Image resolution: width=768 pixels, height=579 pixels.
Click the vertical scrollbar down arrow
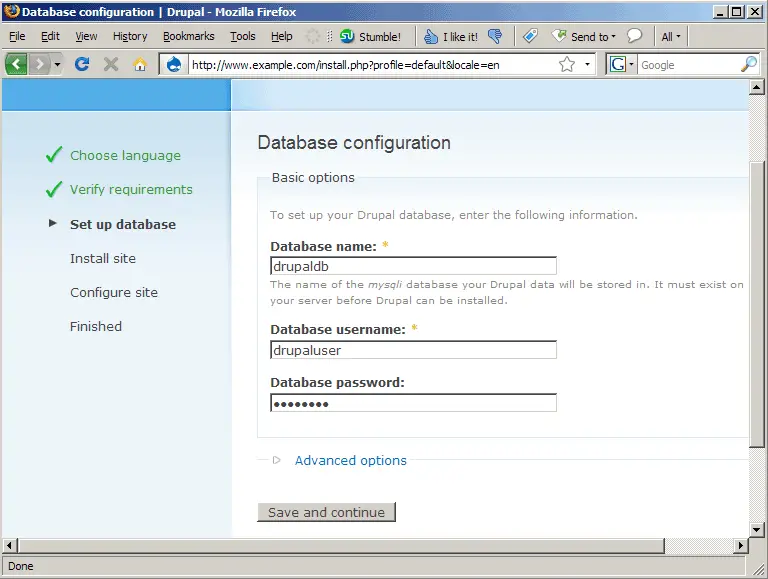tap(756, 530)
